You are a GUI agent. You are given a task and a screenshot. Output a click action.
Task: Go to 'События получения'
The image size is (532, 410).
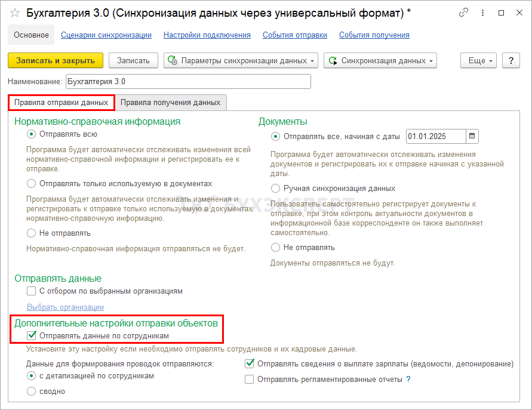tap(374, 35)
